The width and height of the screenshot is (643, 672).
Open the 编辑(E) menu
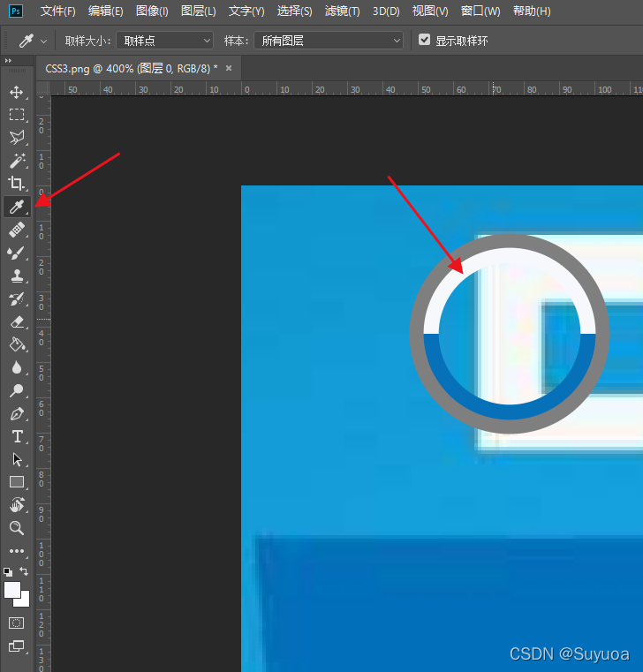tap(105, 11)
